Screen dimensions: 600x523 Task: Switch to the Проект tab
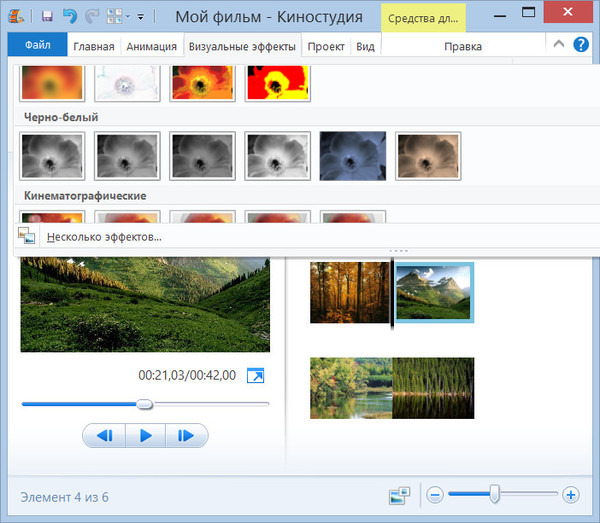click(326, 46)
